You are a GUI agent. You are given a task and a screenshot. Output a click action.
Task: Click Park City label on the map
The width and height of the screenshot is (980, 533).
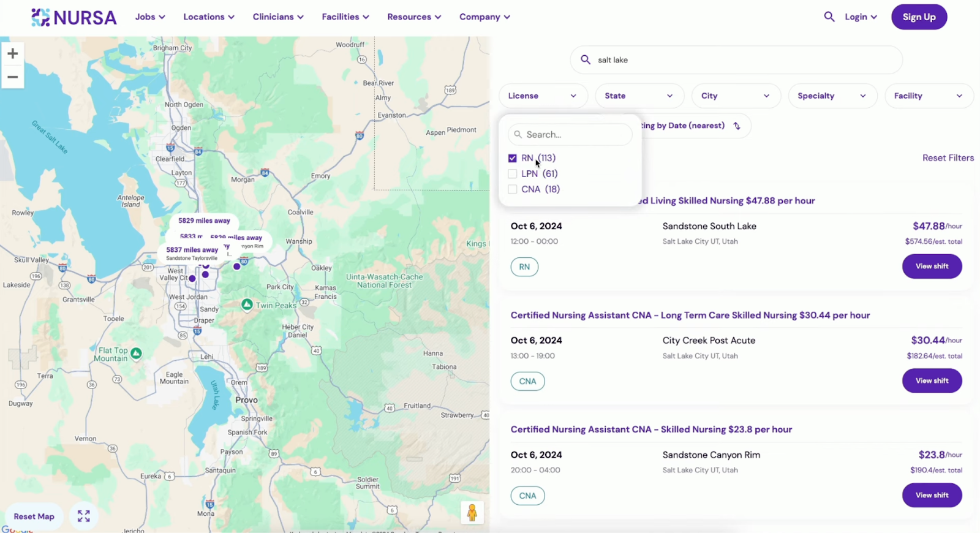click(280, 287)
